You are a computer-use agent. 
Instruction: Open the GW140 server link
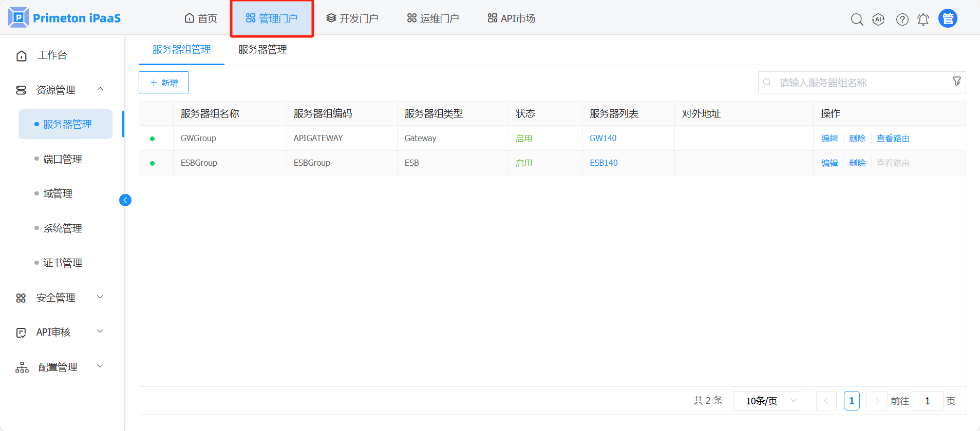[x=603, y=138]
